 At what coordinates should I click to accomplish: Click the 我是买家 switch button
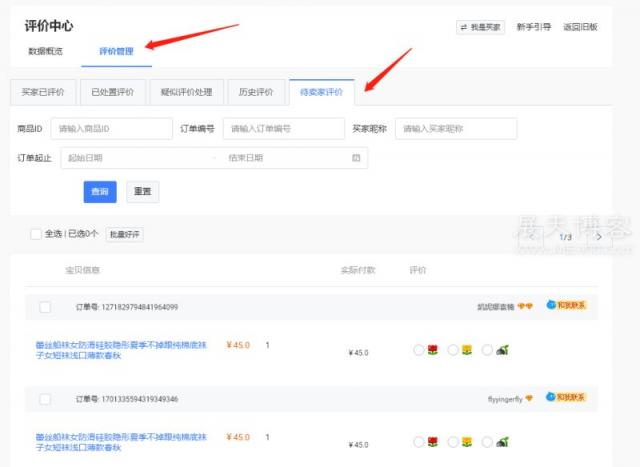[480, 27]
